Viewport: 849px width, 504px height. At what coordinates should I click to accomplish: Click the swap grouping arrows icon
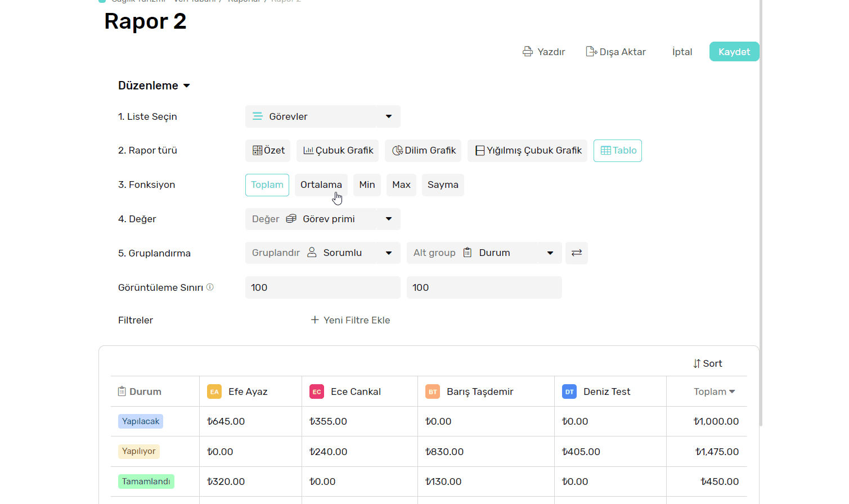577,253
